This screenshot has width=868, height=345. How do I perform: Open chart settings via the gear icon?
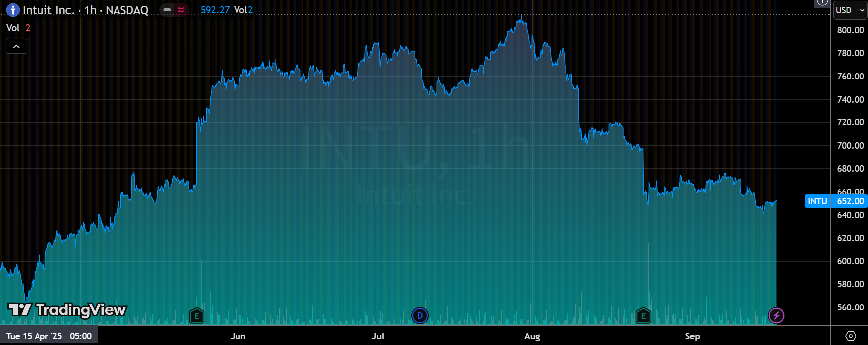pos(850,336)
